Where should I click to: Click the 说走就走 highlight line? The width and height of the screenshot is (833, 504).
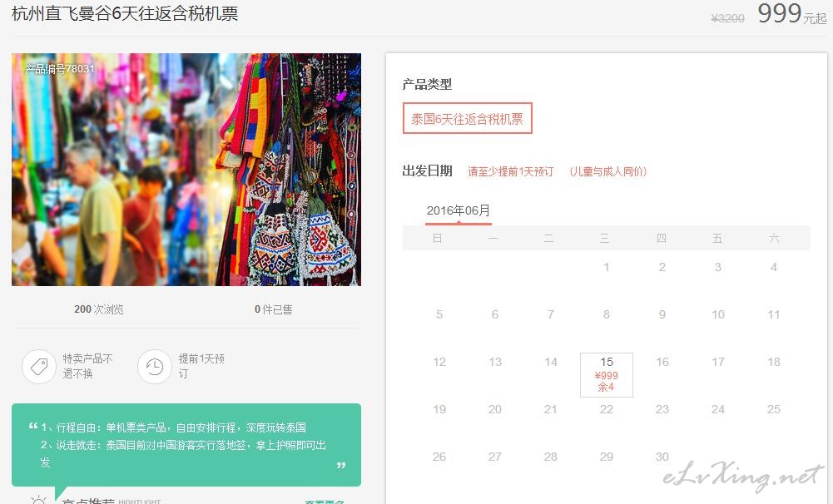[x=183, y=453]
